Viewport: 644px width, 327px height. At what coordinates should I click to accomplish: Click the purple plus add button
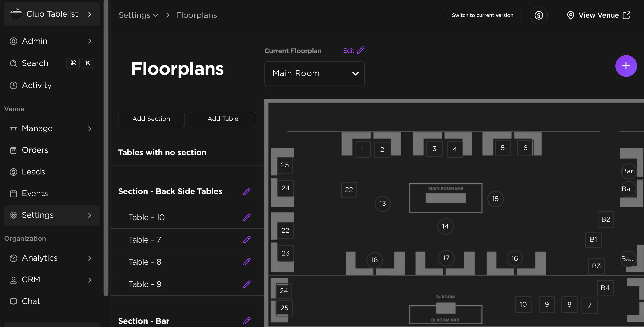tap(626, 66)
